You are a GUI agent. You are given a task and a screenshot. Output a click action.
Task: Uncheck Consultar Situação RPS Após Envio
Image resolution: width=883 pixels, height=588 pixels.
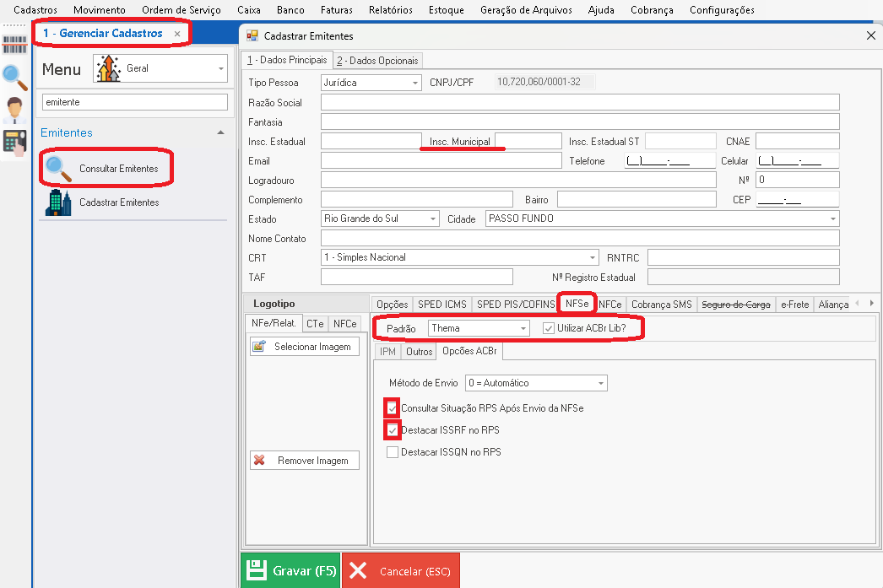coord(392,408)
